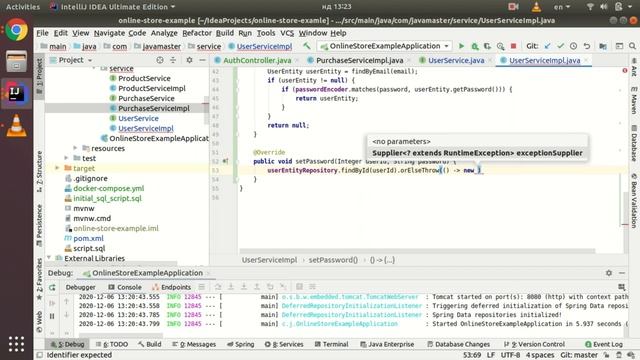Image resolution: width=640 pixels, height=360 pixels.
Task: Open the Event Log tool window
Action: coord(604,344)
